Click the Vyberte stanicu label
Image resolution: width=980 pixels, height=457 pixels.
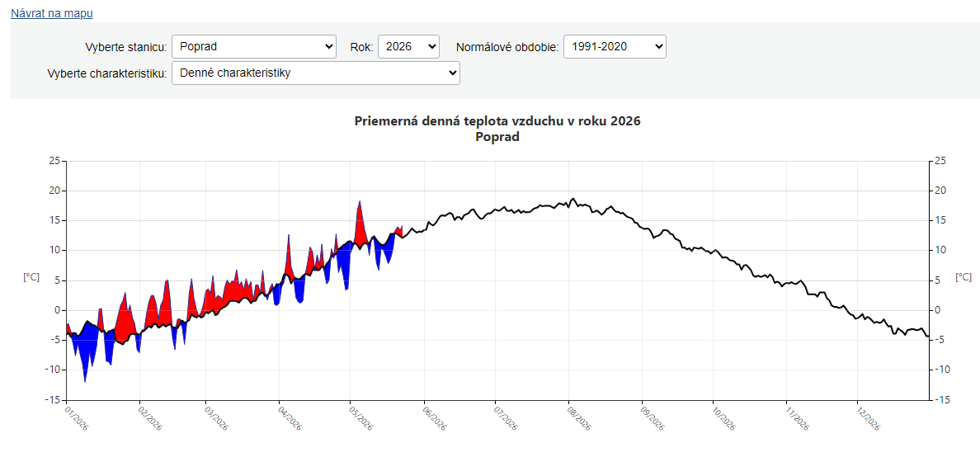coord(125,47)
